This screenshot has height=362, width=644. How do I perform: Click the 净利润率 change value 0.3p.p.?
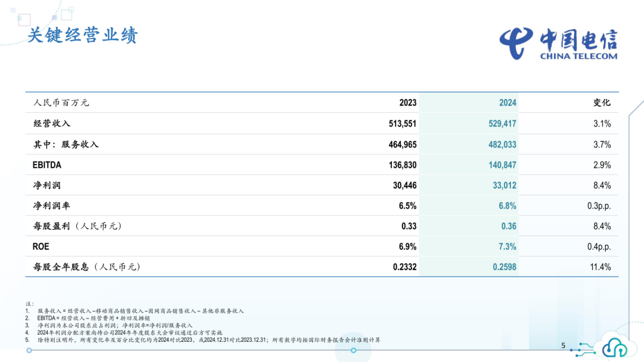tap(599, 206)
